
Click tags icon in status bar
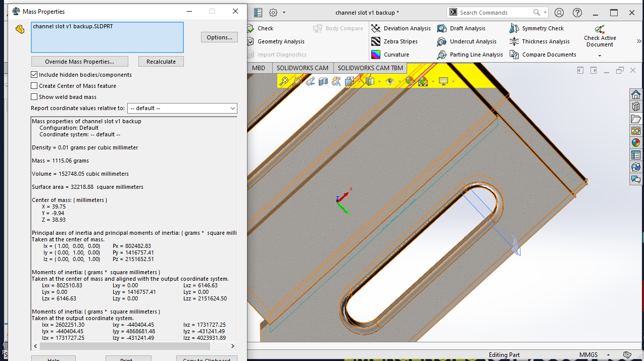[627, 355]
